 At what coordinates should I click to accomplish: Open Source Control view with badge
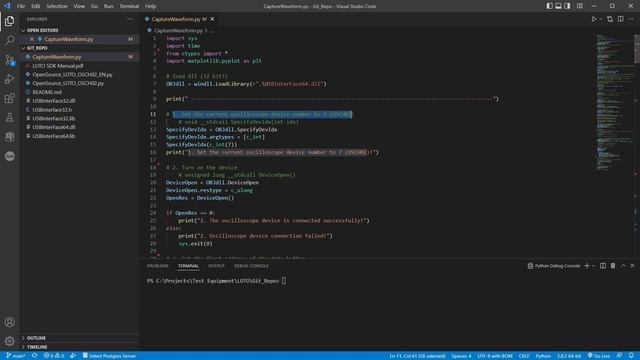(x=9, y=60)
